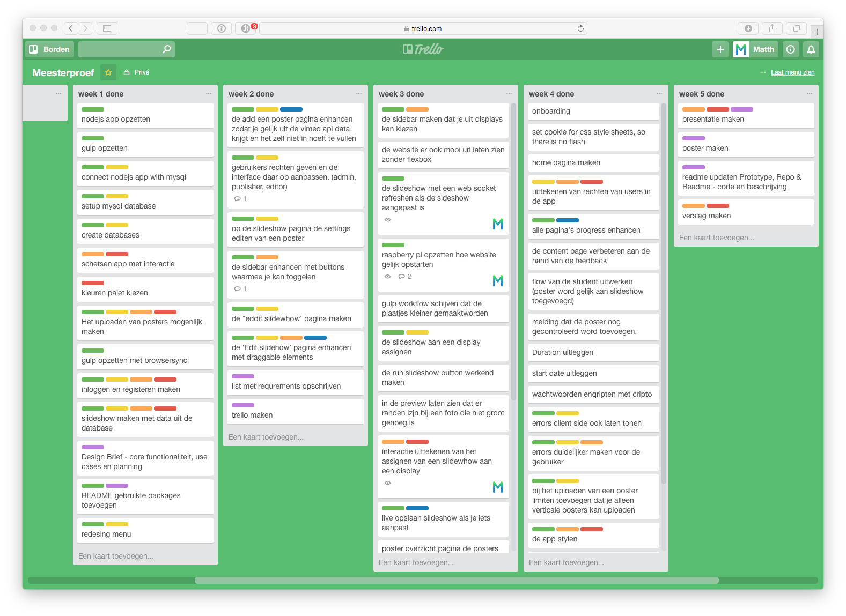The image size is (846, 616).
Task: Add a card to week 4 done
Action: 567,562
